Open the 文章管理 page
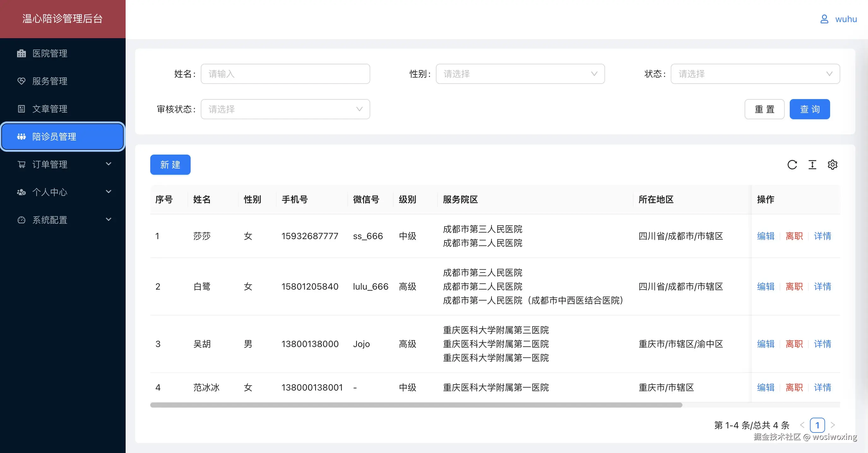 point(50,109)
